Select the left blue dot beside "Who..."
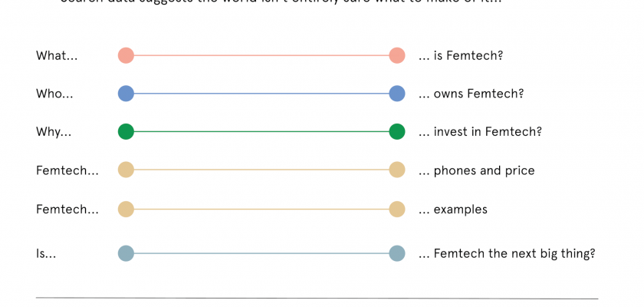Image resolution: width=644 pixels, height=307 pixels. tap(126, 94)
